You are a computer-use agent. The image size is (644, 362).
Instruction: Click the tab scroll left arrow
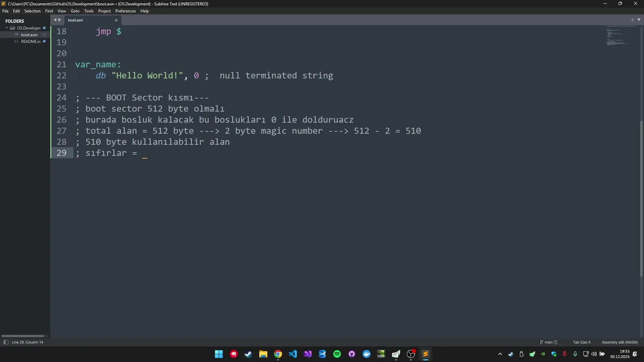click(55, 20)
